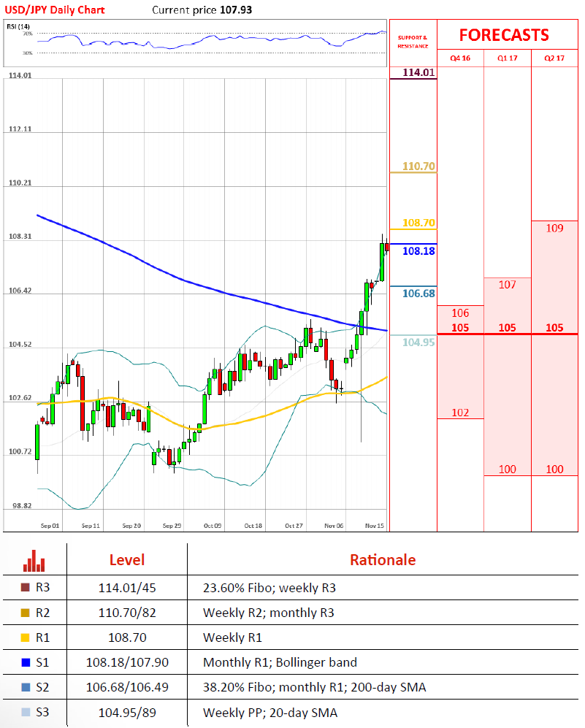Click the '110.70/82' level cell

click(x=127, y=613)
